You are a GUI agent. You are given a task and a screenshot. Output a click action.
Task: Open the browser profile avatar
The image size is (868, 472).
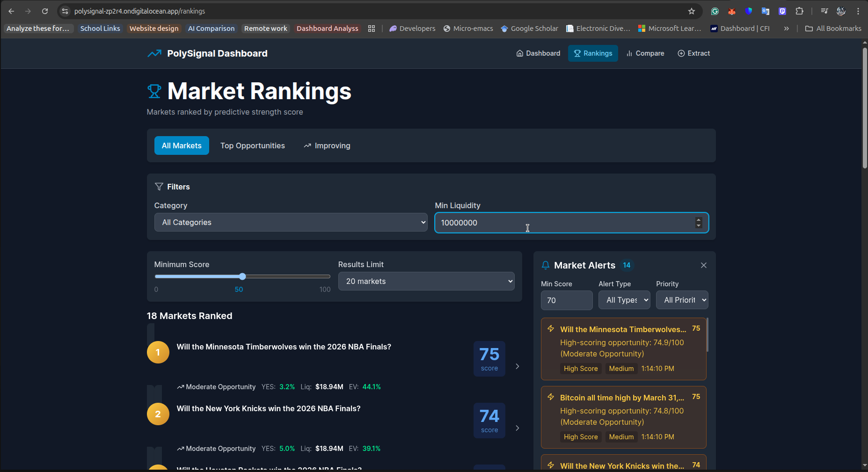(x=841, y=11)
